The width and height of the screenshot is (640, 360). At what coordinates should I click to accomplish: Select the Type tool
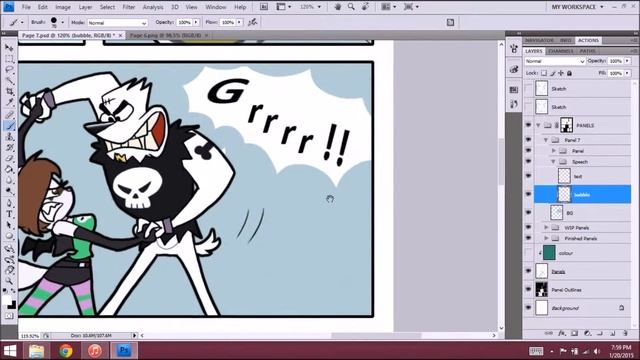(9, 214)
